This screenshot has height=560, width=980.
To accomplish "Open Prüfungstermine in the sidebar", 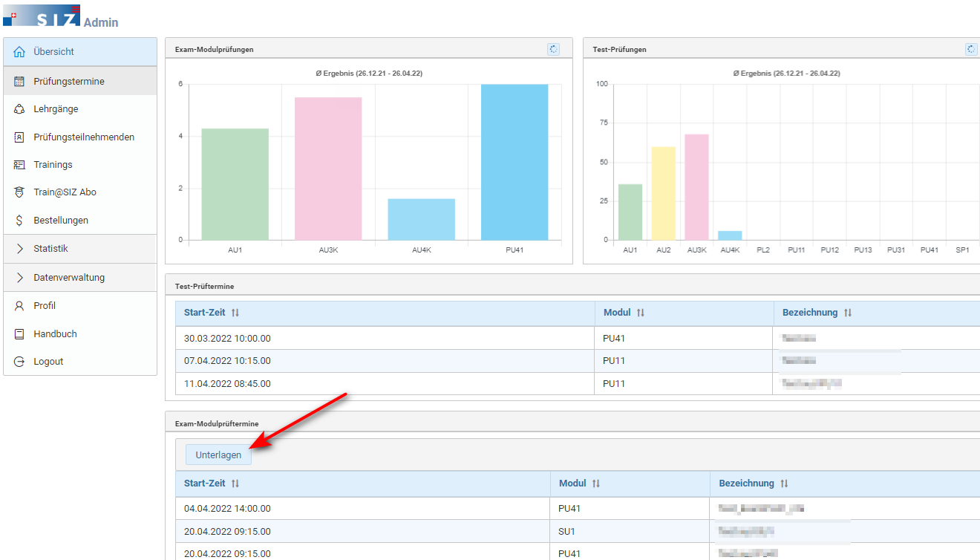I will [x=80, y=82].
